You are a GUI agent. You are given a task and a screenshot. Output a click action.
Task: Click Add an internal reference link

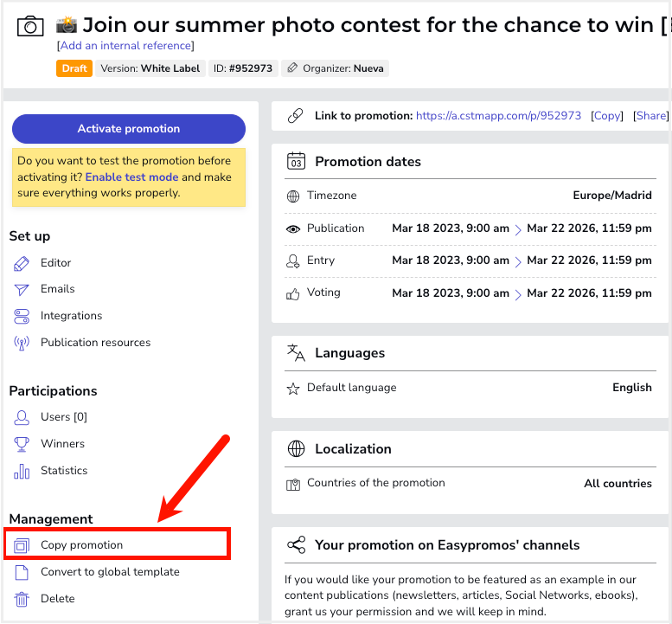[125, 46]
